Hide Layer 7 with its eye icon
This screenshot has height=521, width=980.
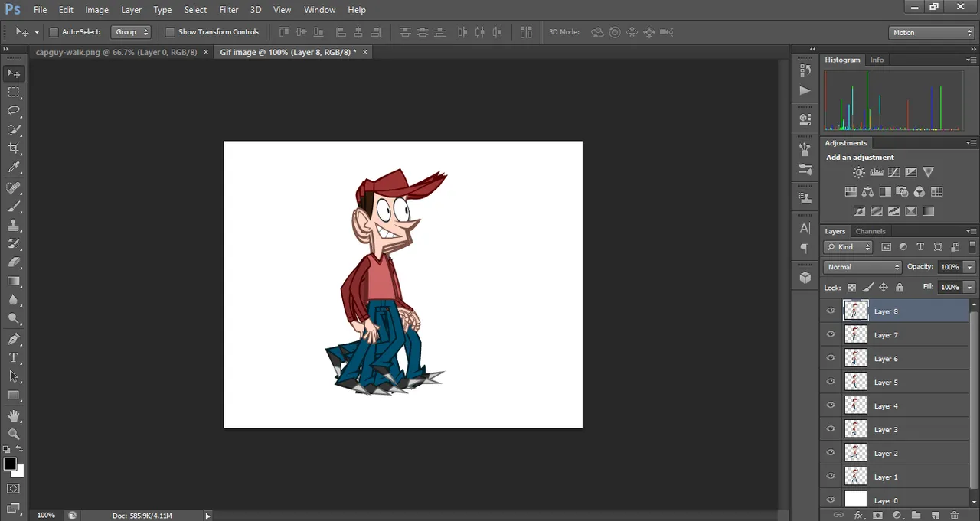(831, 334)
